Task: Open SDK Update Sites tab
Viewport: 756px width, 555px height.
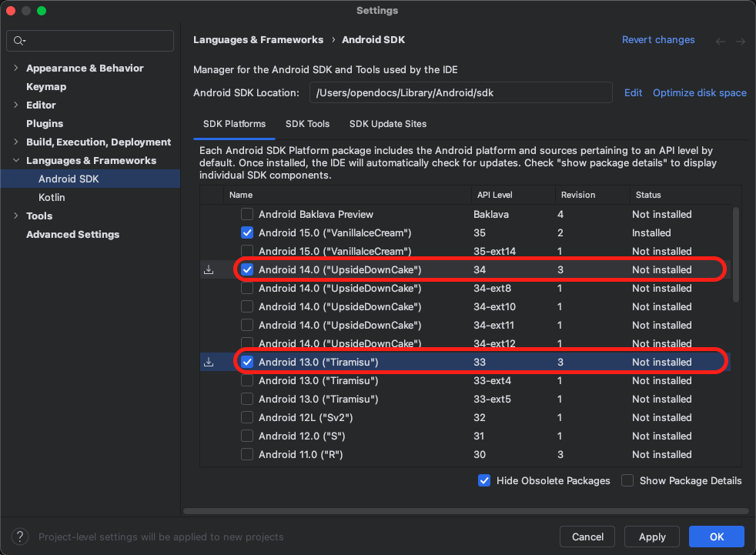Action: (388, 124)
